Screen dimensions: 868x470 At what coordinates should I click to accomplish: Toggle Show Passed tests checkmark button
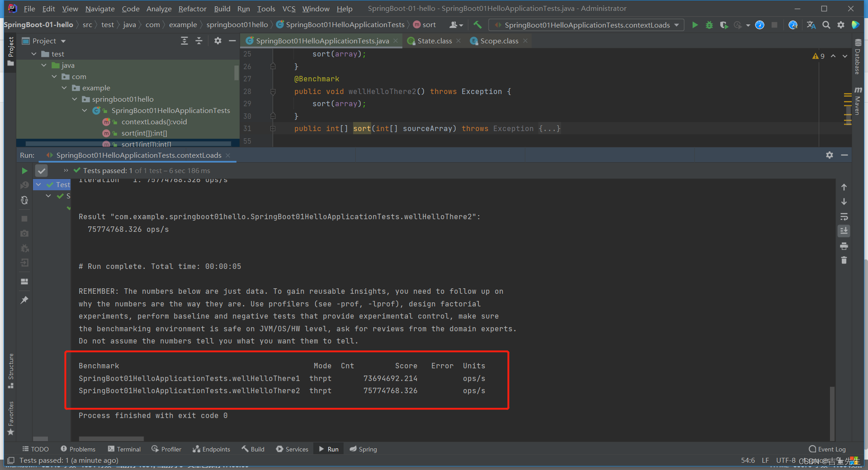coord(42,171)
